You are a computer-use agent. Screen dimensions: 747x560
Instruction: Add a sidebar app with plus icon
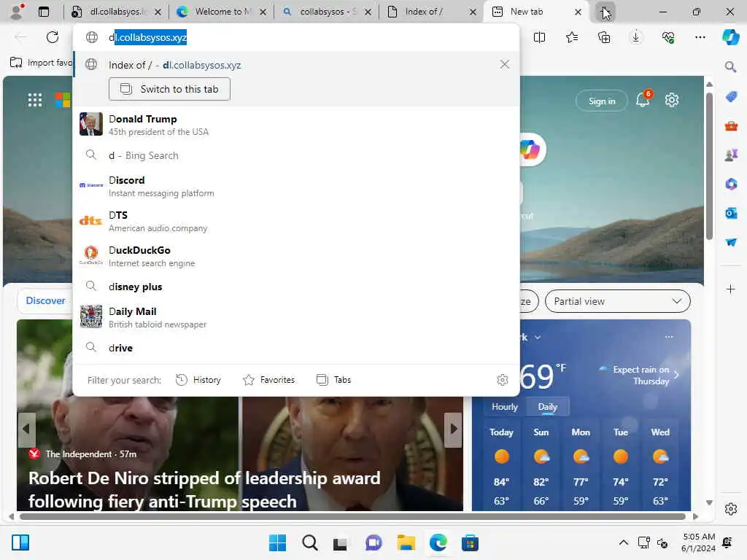click(731, 289)
